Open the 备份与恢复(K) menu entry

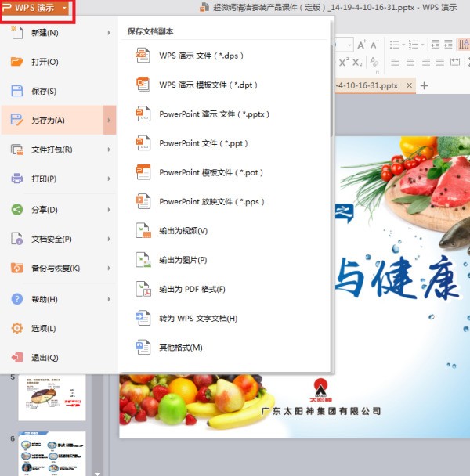(55, 269)
